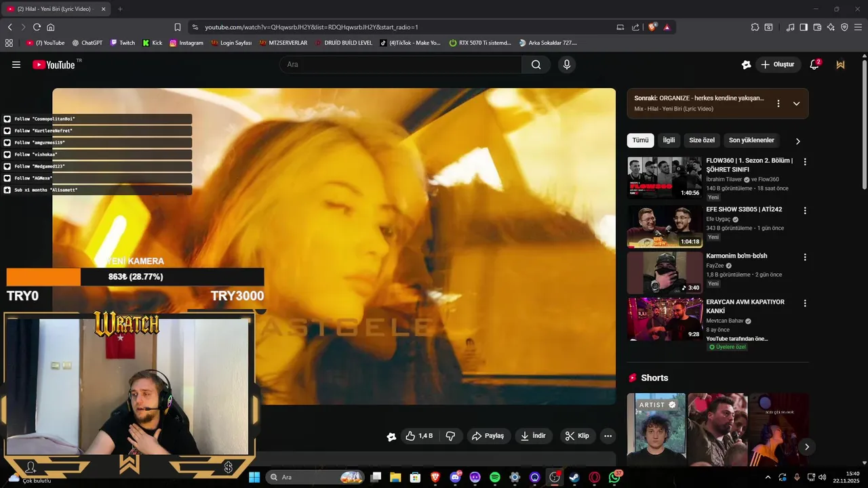
Task: Click the Ask sparkle icon beside Oluştur
Action: coord(746,64)
